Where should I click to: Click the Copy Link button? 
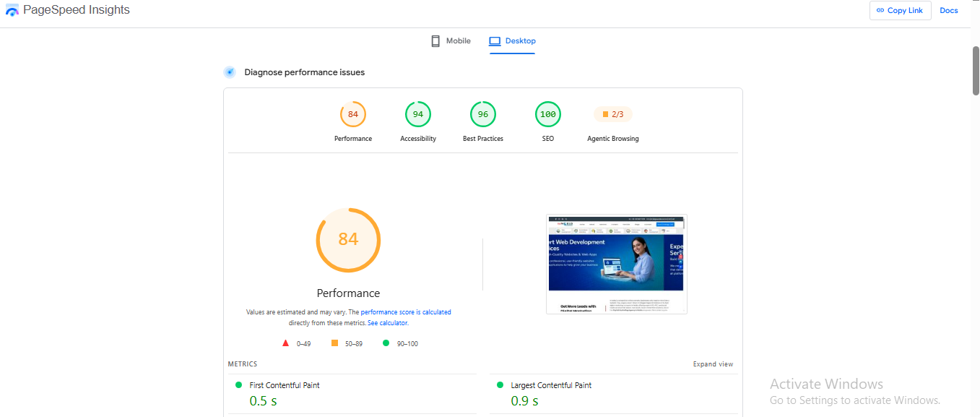[x=900, y=10]
